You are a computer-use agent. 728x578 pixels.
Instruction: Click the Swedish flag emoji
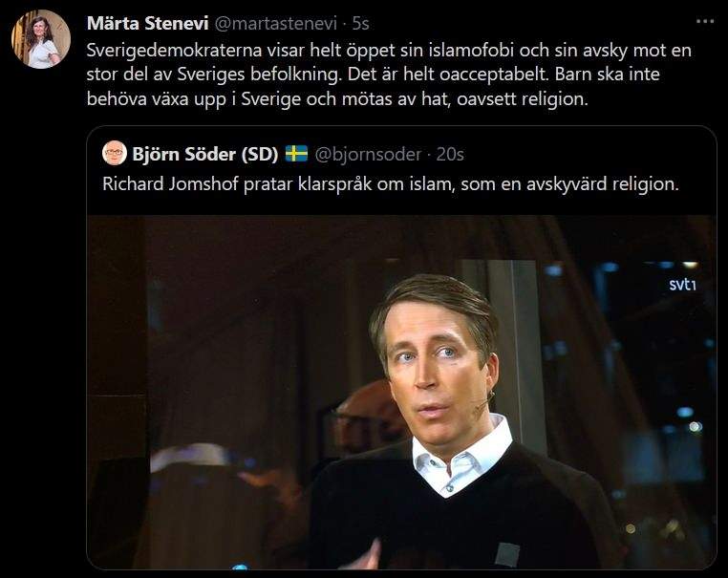click(x=296, y=154)
